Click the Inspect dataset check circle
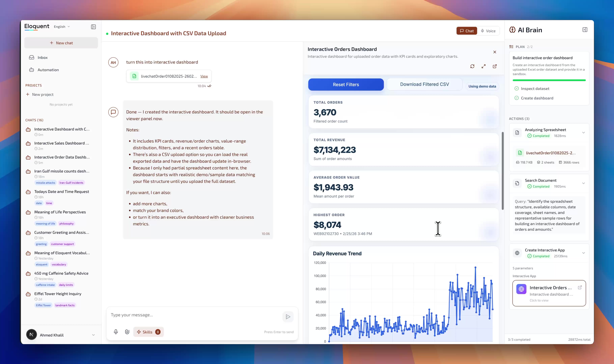 (517, 88)
